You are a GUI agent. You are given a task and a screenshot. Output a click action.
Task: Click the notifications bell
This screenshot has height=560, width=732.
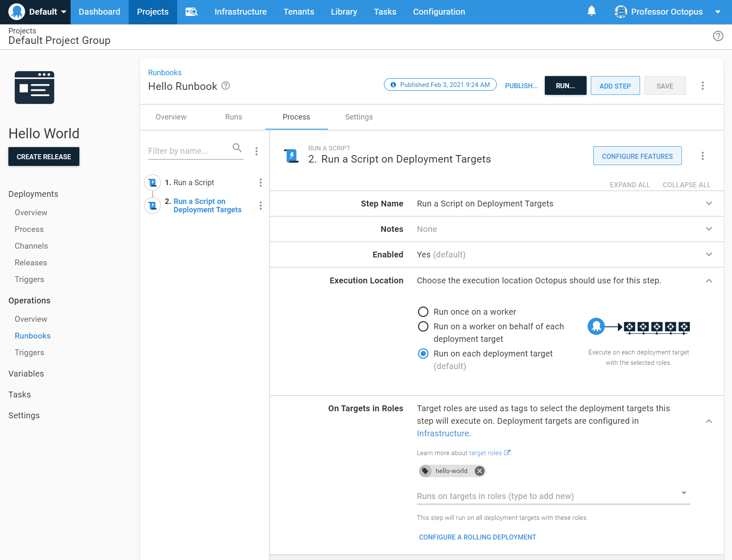[x=591, y=11]
